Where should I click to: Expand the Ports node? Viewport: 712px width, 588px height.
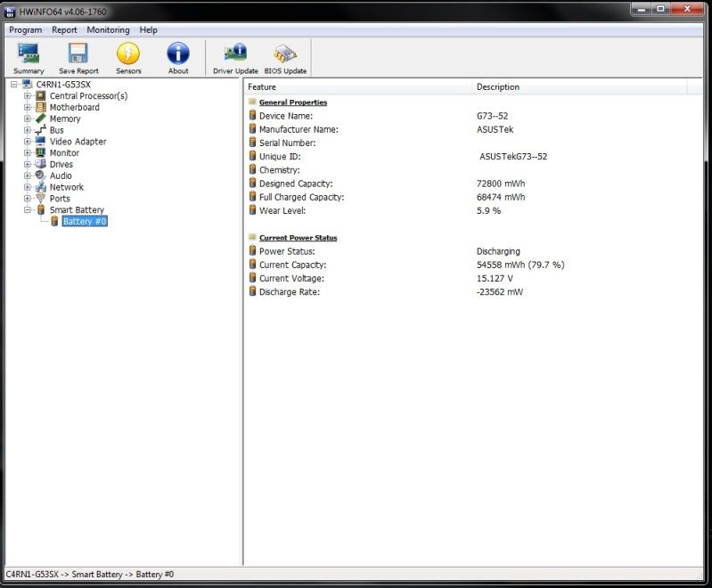(x=28, y=199)
